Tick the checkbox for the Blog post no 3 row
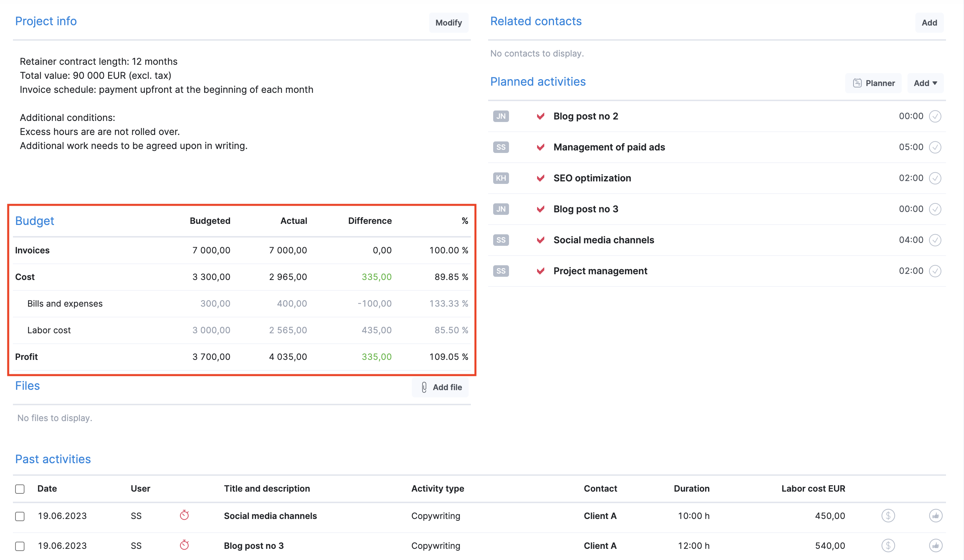 (x=19, y=546)
